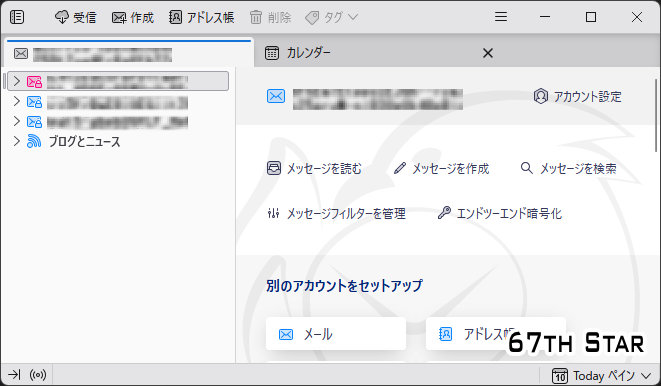Click the Today pane chevron

point(646,375)
